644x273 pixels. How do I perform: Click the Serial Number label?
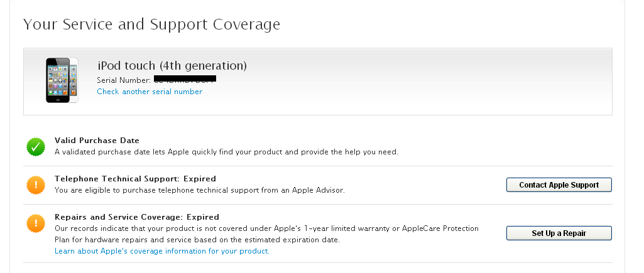point(124,80)
